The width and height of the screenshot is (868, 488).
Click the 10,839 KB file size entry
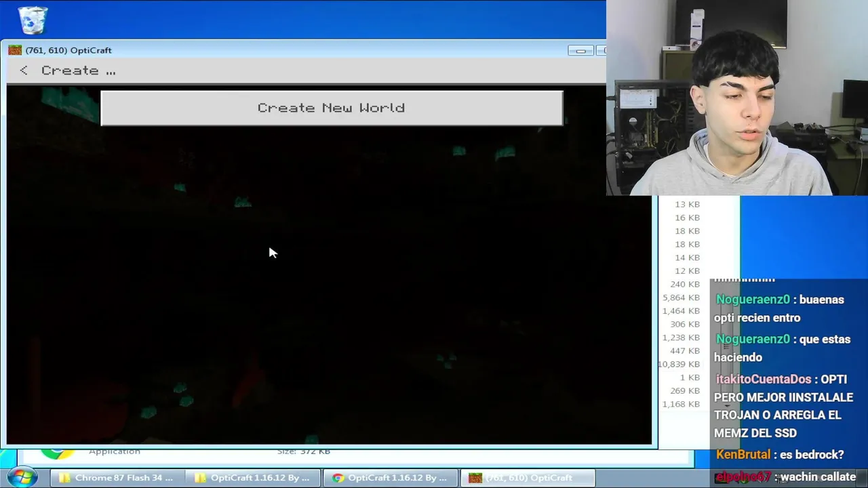(x=678, y=364)
